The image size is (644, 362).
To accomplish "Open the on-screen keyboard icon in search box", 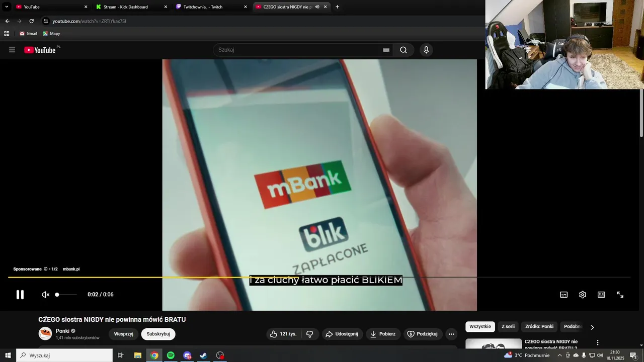I will (386, 50).
